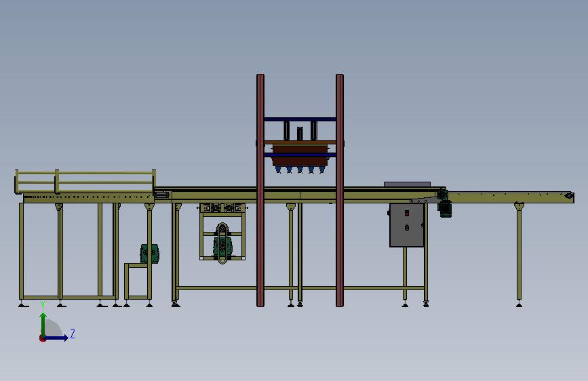Click the green Y axis arrow of triad
The width and height of the screenshot is (588, 381).
click(43, 325)
